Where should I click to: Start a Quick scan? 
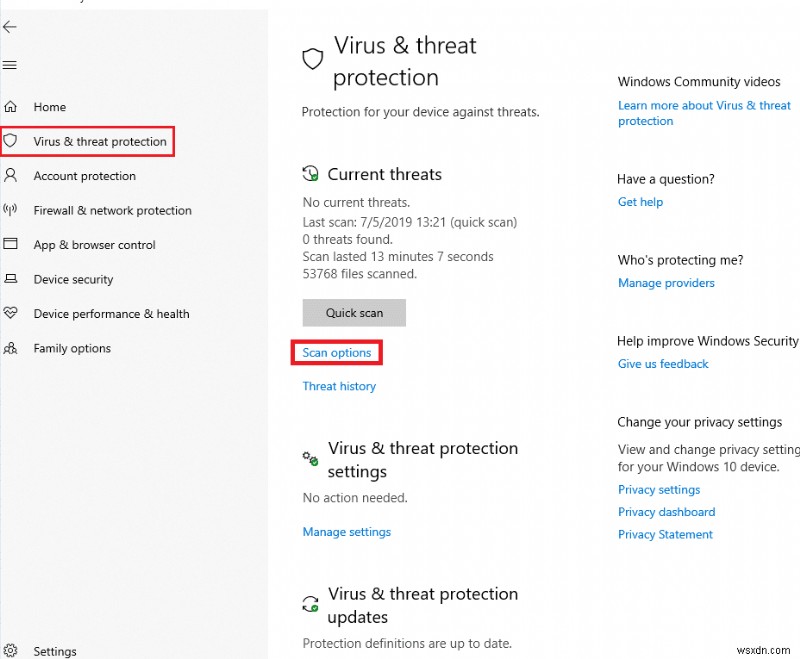click(x=353, y=312)
